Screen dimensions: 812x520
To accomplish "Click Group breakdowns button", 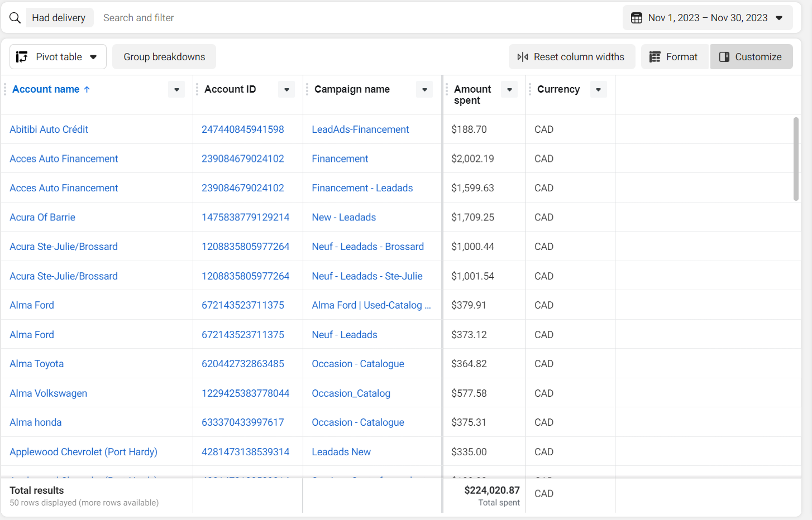I will click(164, 57).
